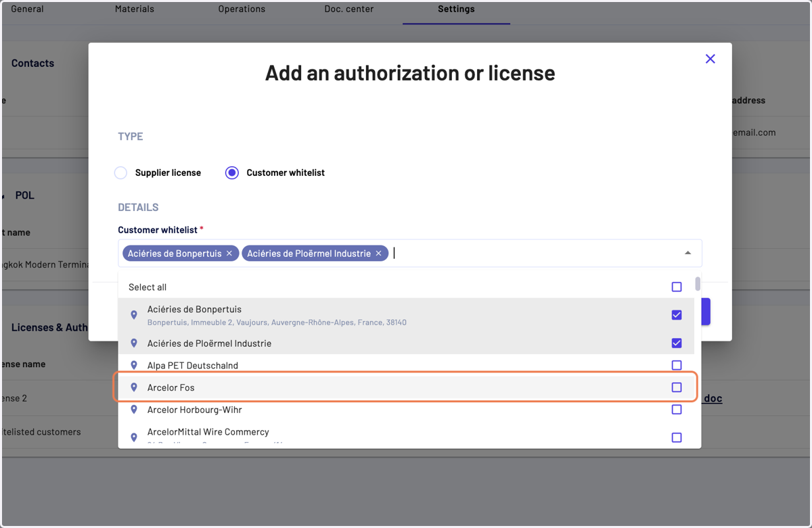Uncheck Aciéries de Ploërmel Industrie checkbox
The width and height of the screenshot is (812, 528).
coord(677,343)
